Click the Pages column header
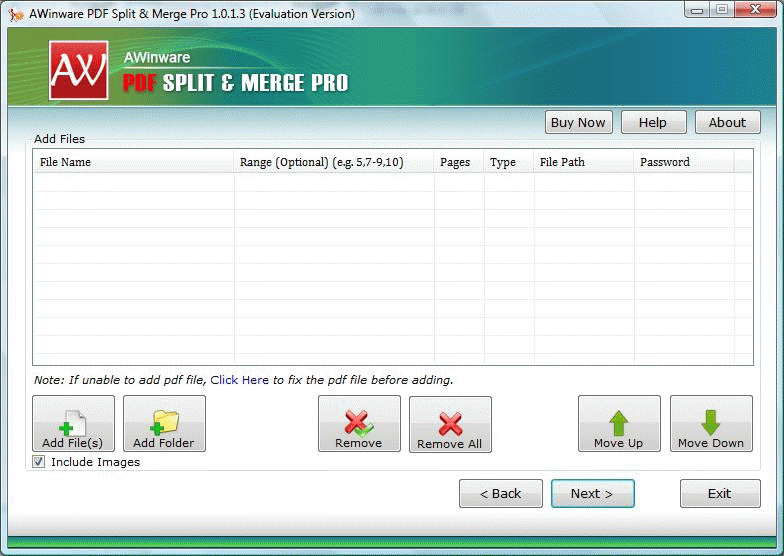This screenshot has height=556, width=784. coord(458,162)
